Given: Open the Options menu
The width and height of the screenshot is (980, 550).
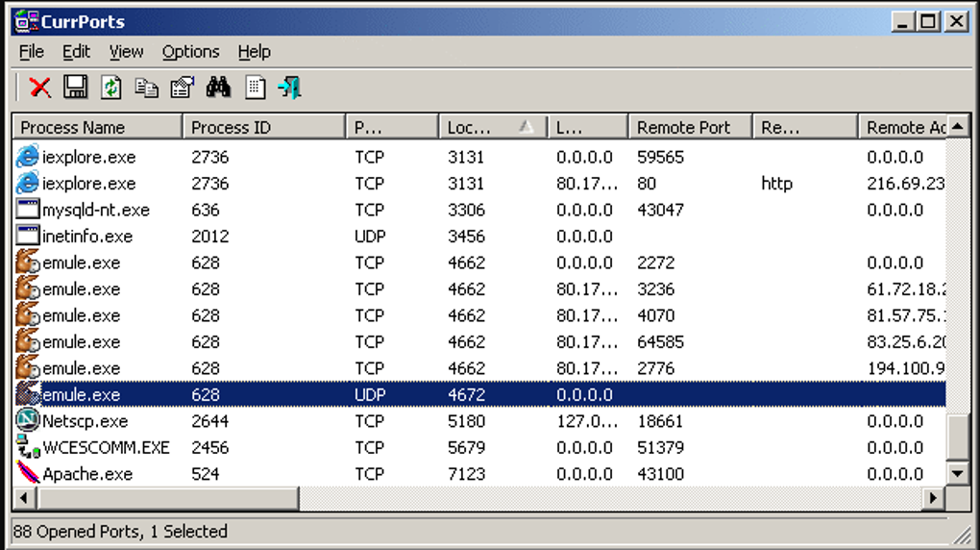Looking at the screenshot, I should click(x=190, y=52).
